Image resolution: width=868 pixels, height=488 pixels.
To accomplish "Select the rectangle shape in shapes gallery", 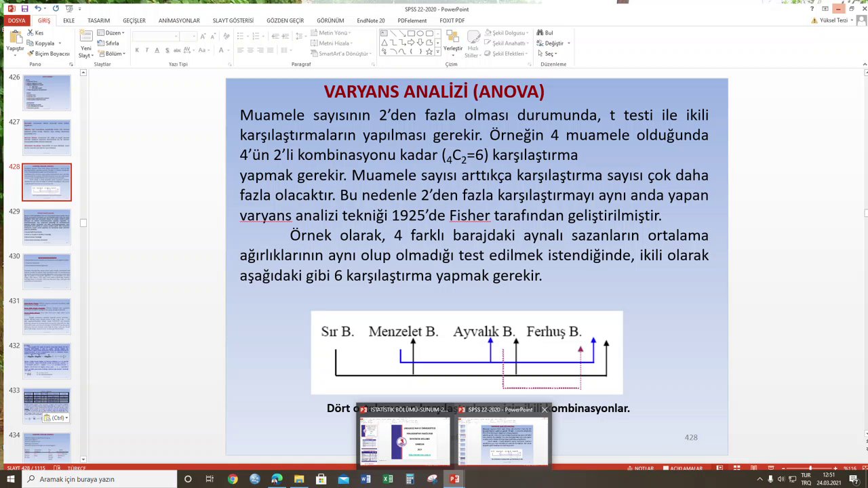I will (x=412, y=33).
